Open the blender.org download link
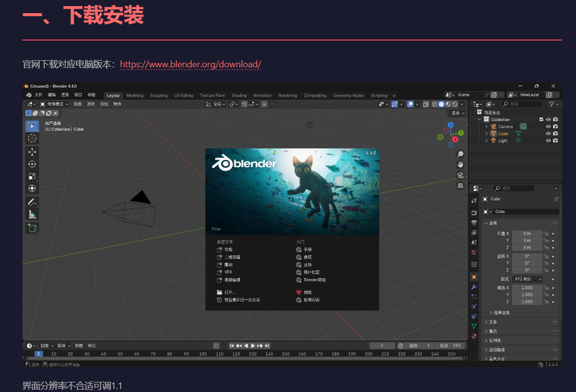 coord(190,65)
